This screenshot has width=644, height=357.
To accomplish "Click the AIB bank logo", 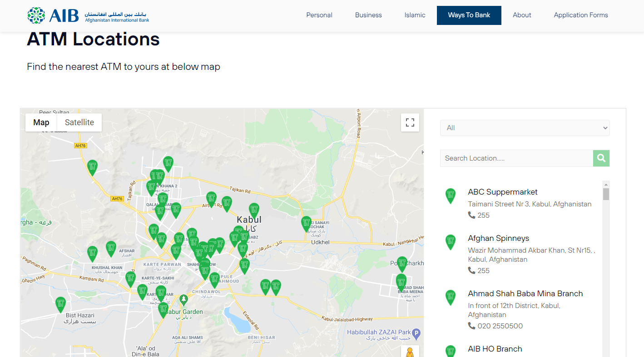I will coord(88,15).
